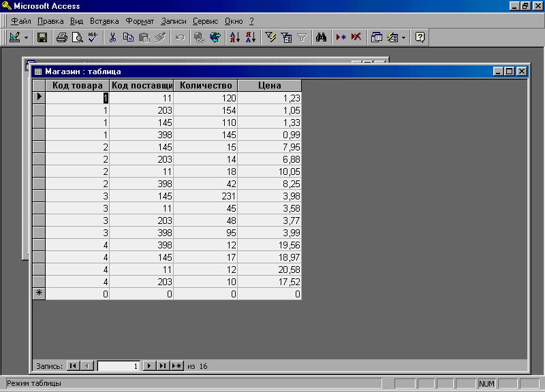Run the Spelling check icon

[93, 37]
